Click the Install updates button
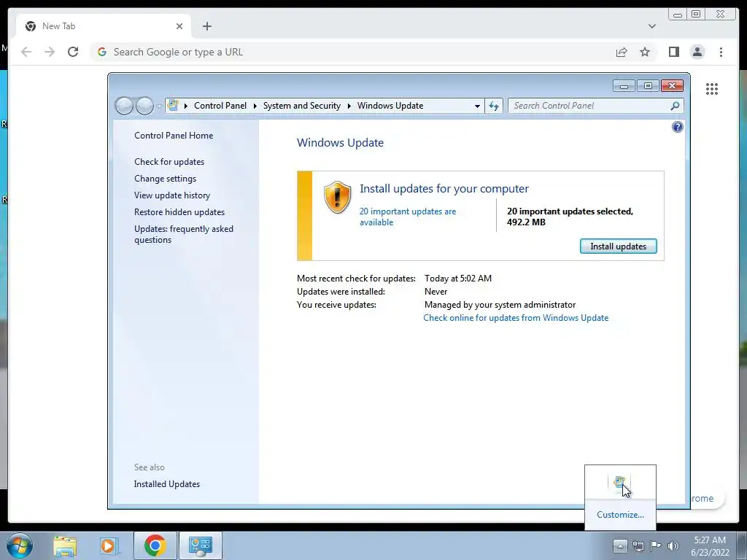The height and width of the screenshot is (560, 747). pos(618,246)
